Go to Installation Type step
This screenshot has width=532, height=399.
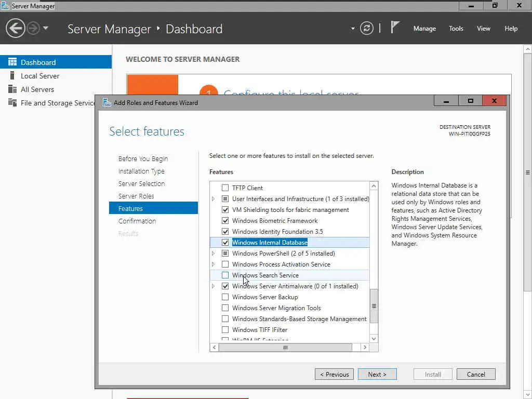pyautogui.click(x=141, y=171)
